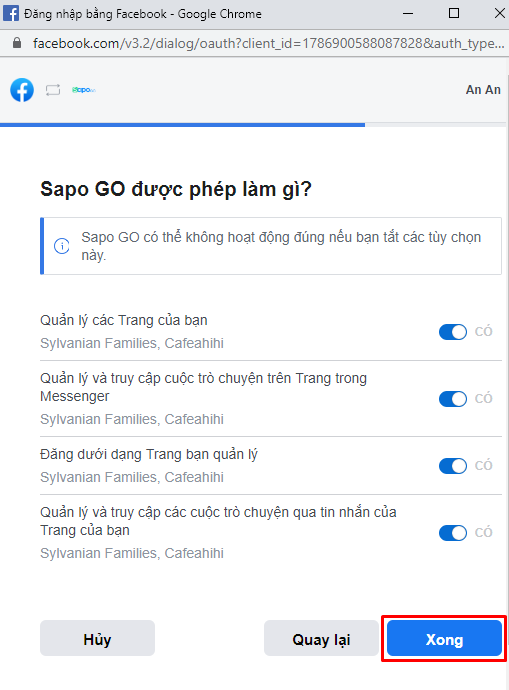Click the An An account name
Image resolution: width=509 pixels, height=690 pixels.
pyautogui.click(x=483, y=90)
